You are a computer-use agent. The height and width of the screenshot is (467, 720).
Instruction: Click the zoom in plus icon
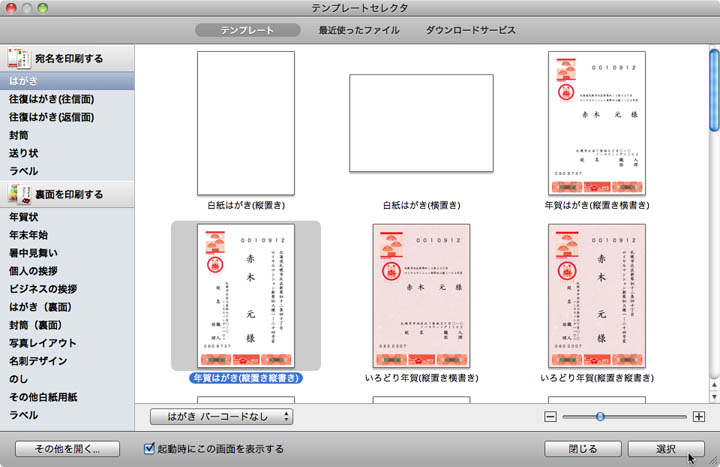click(x=698, y=416)
